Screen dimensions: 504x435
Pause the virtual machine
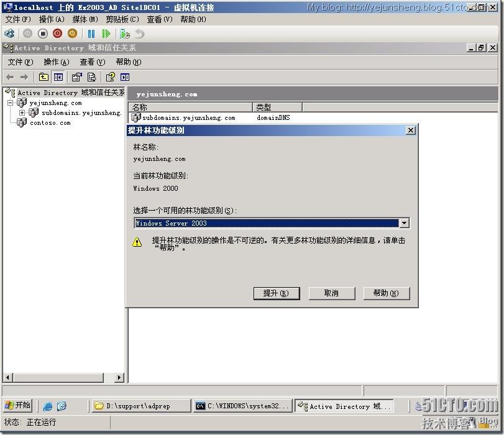tap(91, 34)
